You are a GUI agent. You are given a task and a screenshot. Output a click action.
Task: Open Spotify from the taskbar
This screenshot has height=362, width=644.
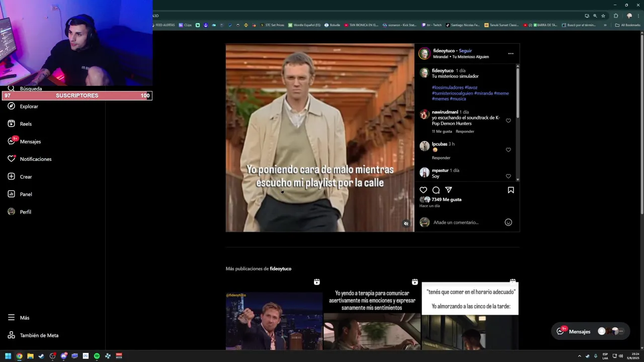(x=97, y=356)
